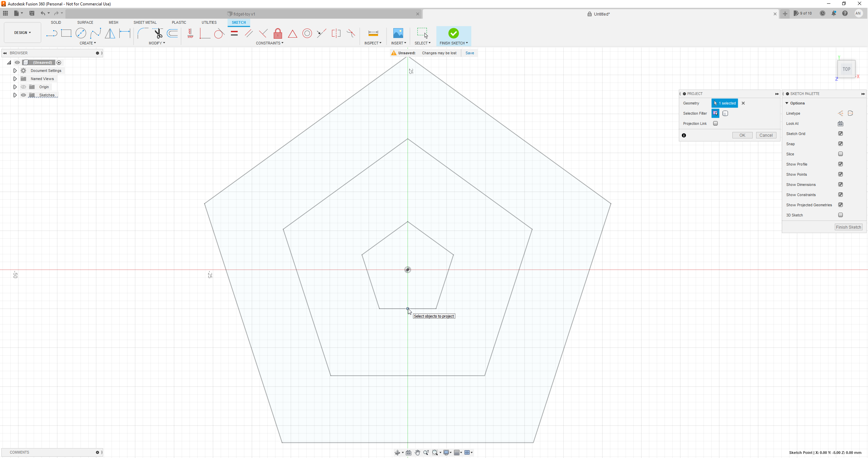Switch to the SHEET METAL tab
Image resolution: width=868 pixels, height=458 pixels.
point(145,22)
